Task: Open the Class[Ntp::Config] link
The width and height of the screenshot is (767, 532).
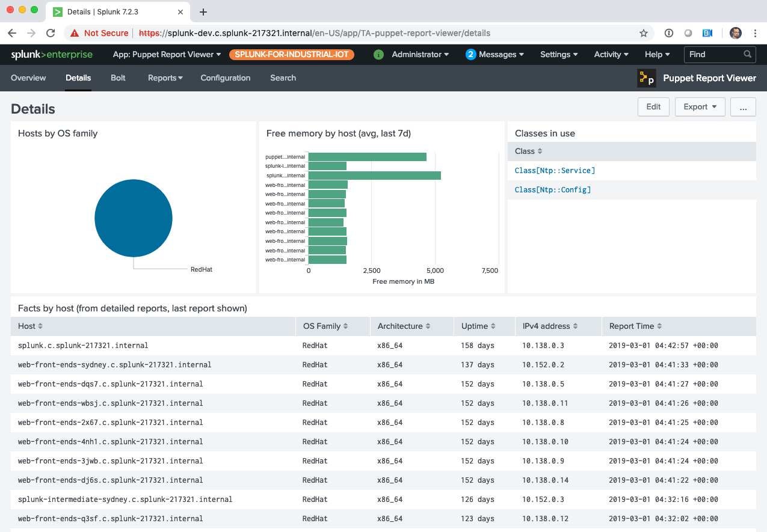Action: [x=553, y=190]
